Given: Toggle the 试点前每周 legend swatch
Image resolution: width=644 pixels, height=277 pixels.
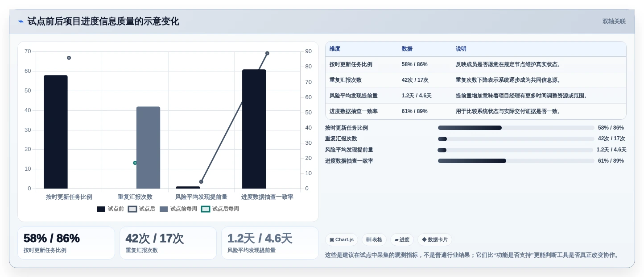Looking at the screenshot, I should [x=164, y=209].
